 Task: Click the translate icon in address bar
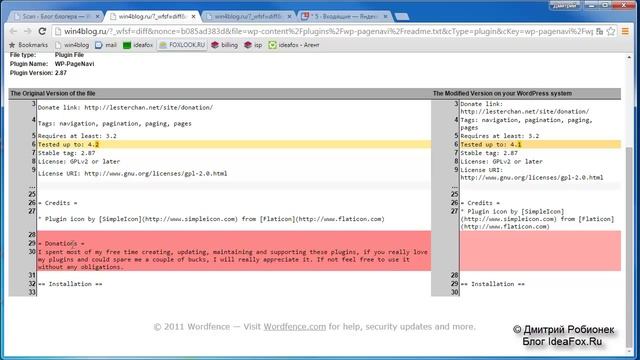pyautogui.click(x=599, y=31)
